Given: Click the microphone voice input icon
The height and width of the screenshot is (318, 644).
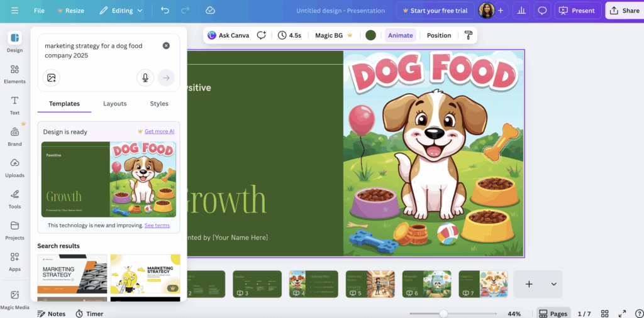Looking at the screenshot, I should coord(145,78).
